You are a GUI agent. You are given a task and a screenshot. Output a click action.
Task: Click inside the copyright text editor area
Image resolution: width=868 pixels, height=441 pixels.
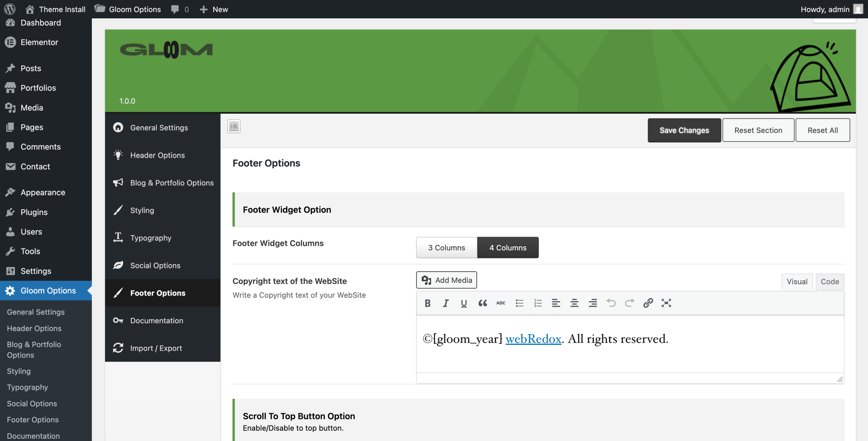(x=630, y=344)
